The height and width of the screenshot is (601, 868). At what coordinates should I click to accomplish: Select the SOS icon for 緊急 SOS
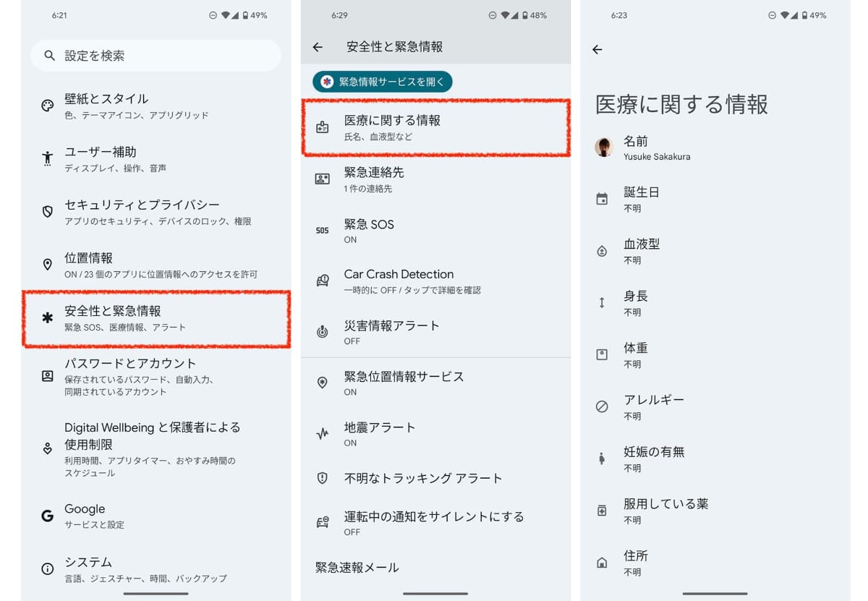click(x=322, y=231)
